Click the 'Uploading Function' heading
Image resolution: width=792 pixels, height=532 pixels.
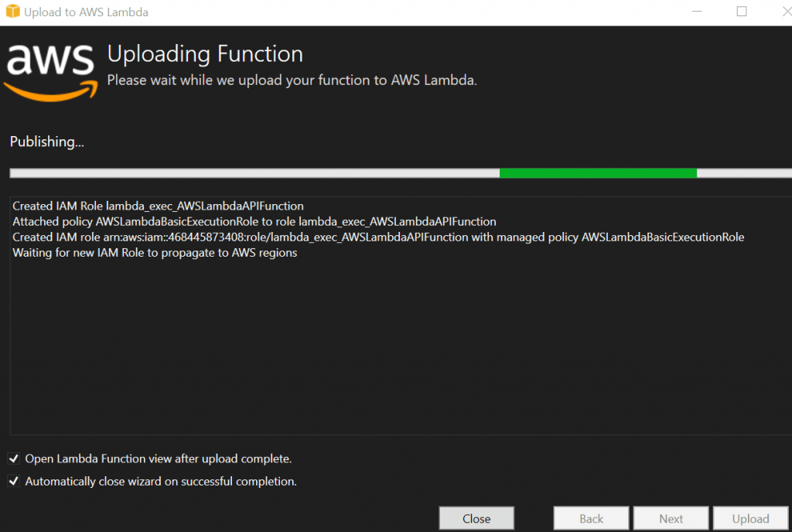point(205,54)
